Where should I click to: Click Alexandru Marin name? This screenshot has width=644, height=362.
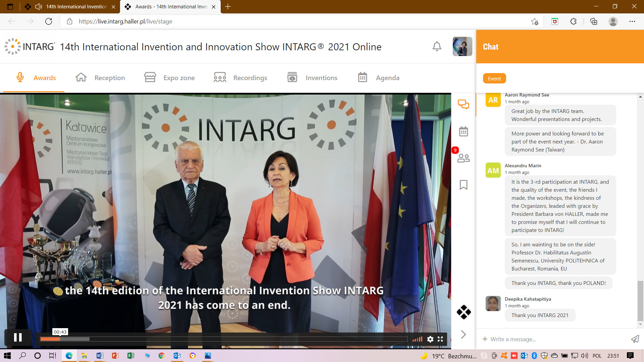coord(523,166)
